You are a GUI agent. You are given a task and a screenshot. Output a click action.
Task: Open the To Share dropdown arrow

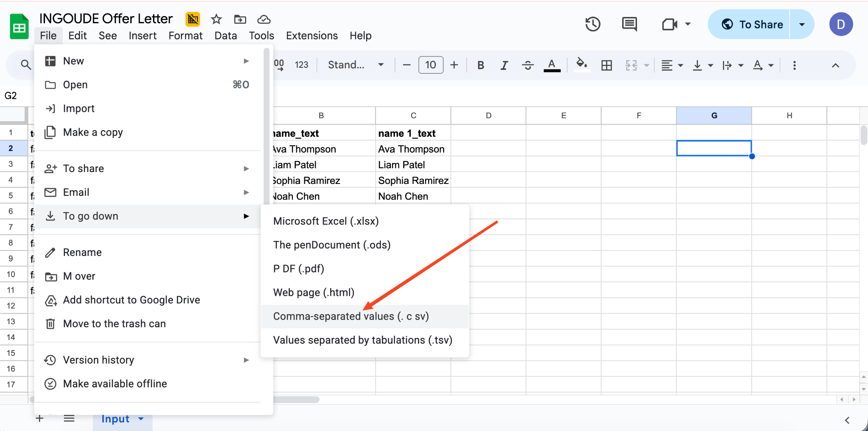click(x=802, y=24)
